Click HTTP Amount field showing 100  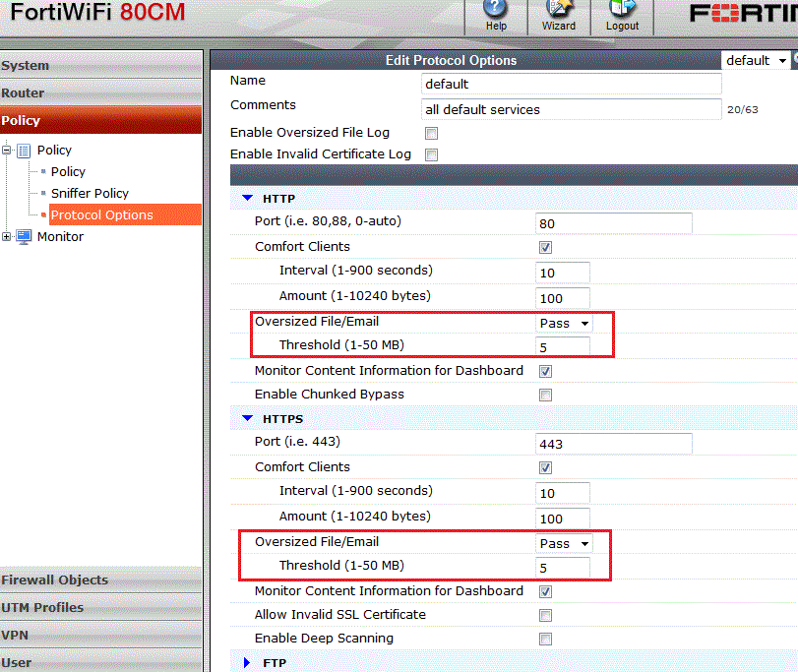[x=563, y=298]
